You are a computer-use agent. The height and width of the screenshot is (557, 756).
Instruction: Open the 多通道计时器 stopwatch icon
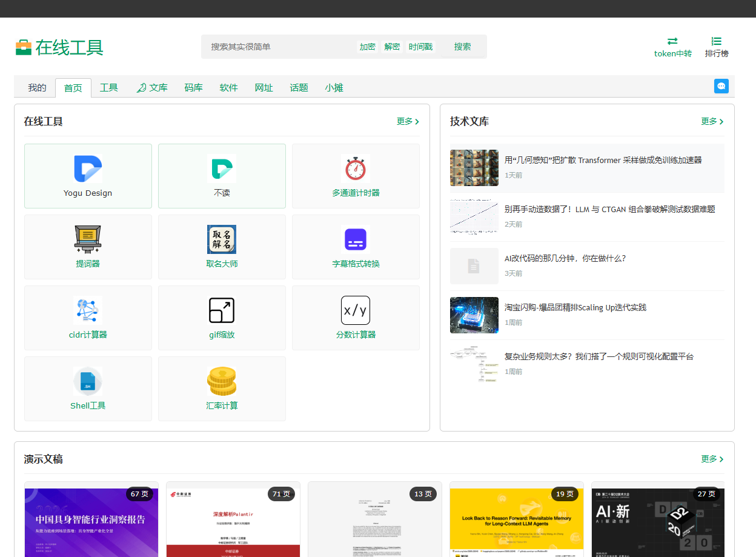click(x=356, y=169)
